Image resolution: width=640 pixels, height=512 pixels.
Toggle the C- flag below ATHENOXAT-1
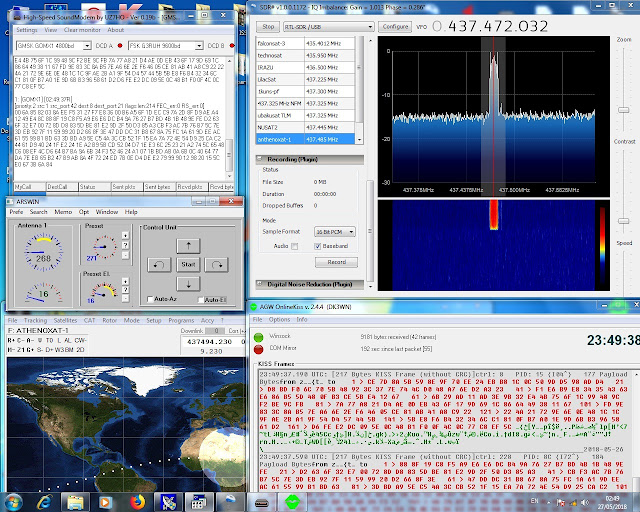coord(20,340)
